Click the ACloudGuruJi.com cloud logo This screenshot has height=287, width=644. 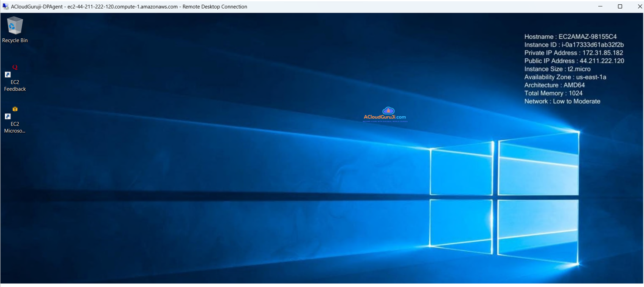[388, 111]
